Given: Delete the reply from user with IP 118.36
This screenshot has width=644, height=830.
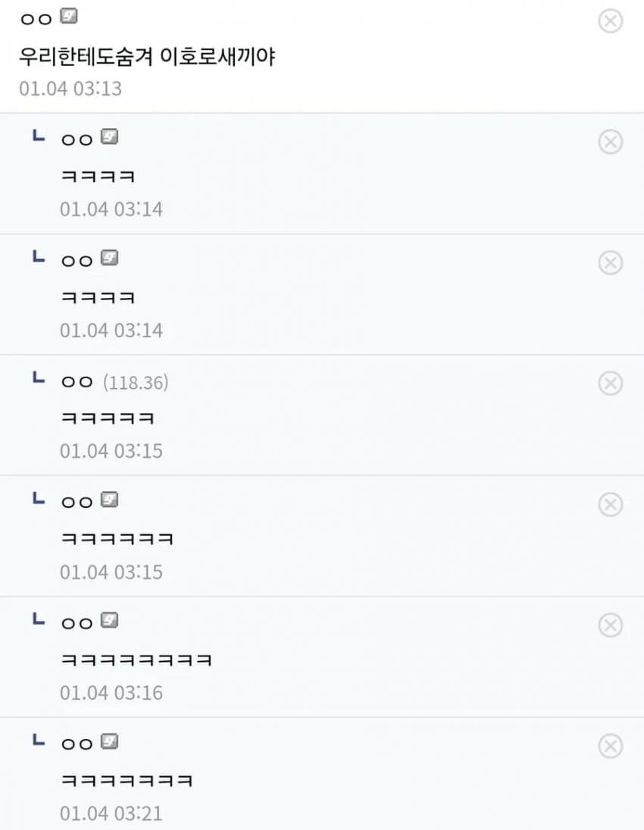Looking at the screenshot, I should [x=610, y=384].
